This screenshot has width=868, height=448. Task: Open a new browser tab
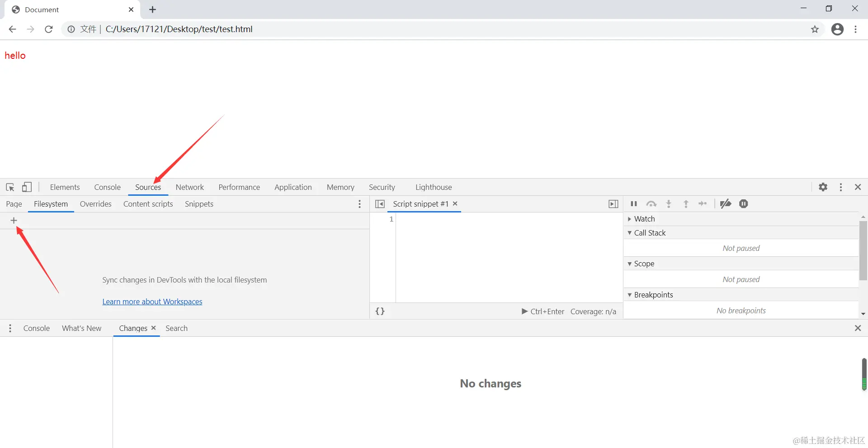pos(152,9)
